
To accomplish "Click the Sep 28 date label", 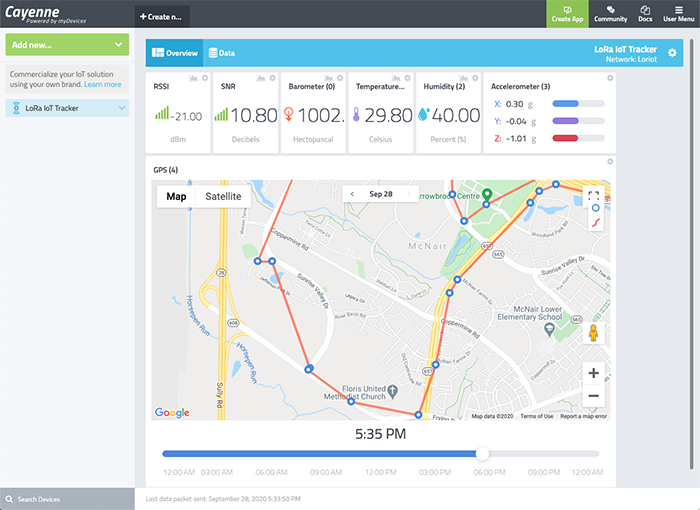I will click(x=380, y=194).
